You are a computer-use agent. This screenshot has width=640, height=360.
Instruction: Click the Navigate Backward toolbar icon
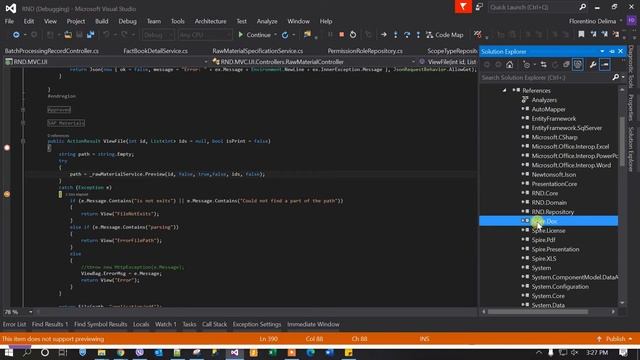click(16, 35)
